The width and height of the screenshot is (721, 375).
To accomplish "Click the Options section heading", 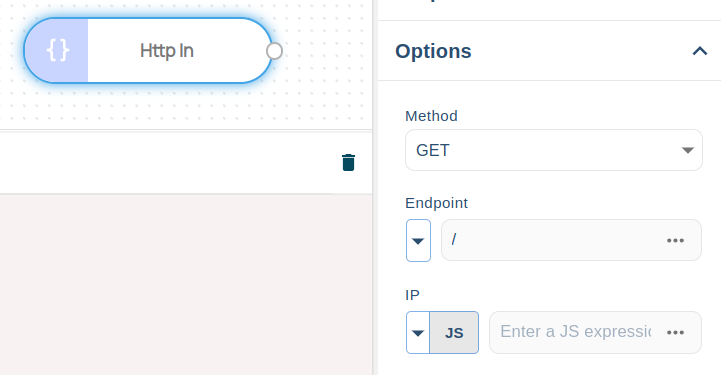I will click(433, 51).
